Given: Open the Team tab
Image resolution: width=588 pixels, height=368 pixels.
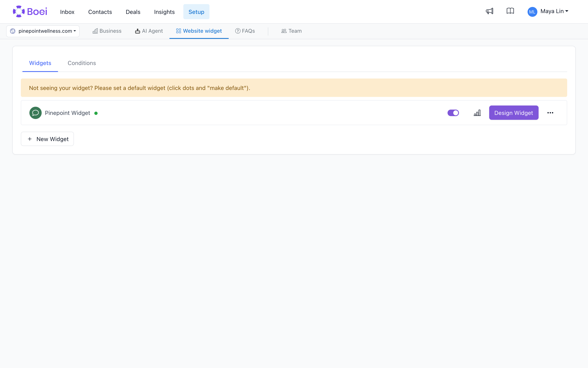Looking at the screenshot, I should [291, 31].
